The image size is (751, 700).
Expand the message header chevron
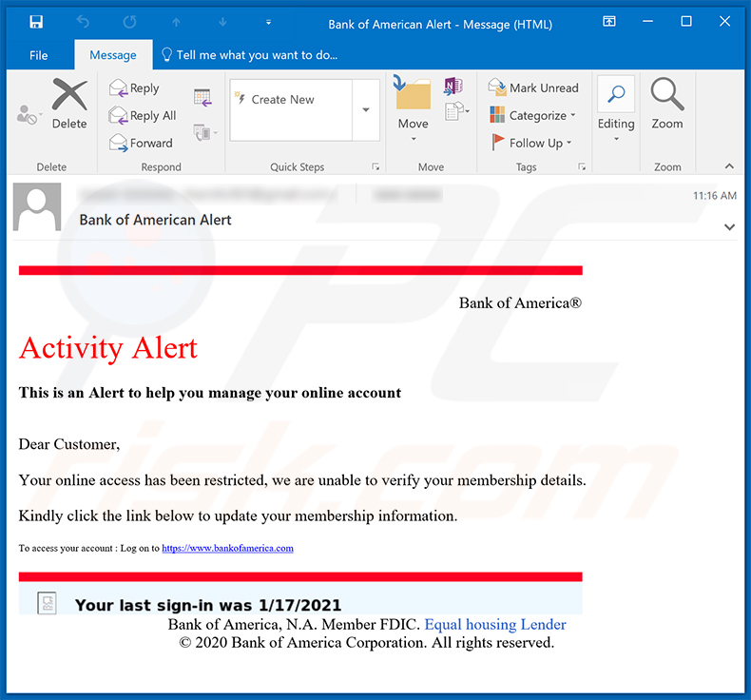729,227
